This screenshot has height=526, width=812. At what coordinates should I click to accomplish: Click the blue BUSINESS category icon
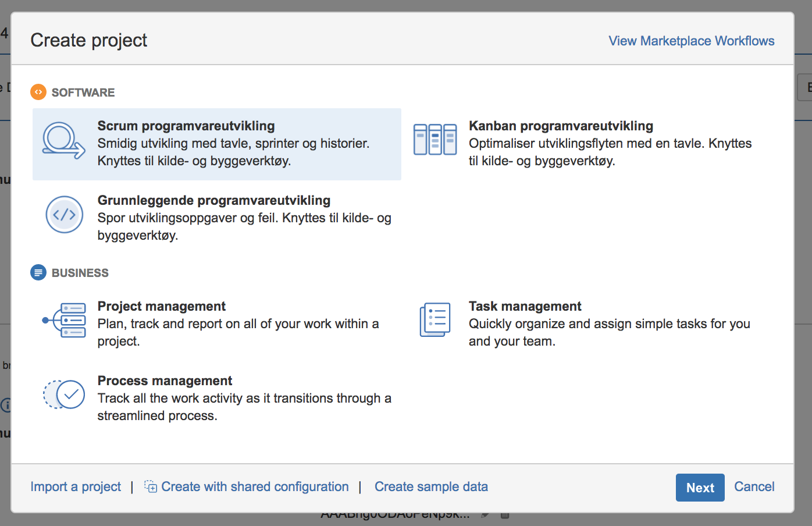pyautogui.click(x=38, y=272)
